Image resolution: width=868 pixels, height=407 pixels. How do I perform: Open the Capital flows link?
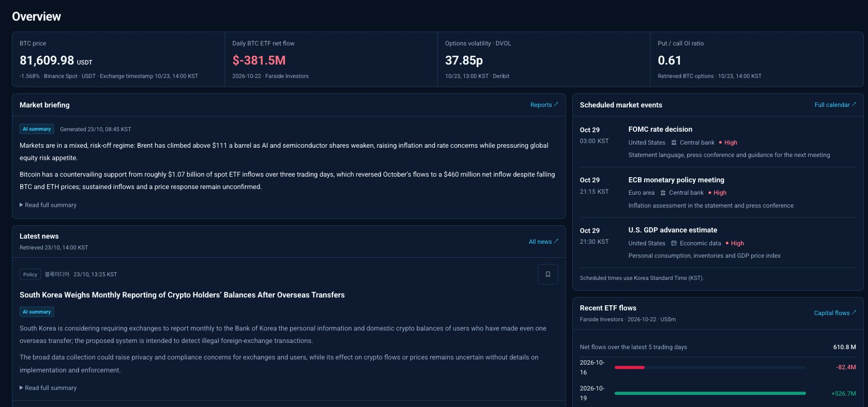pos(835,313)
